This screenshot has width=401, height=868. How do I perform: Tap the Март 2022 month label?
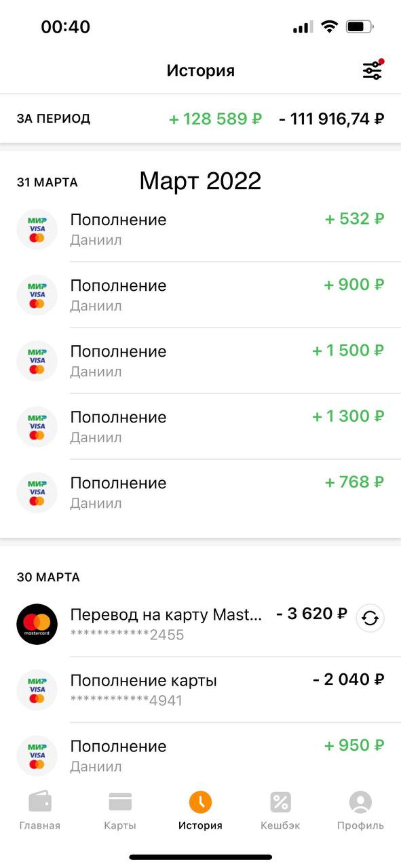pos(200,181)
